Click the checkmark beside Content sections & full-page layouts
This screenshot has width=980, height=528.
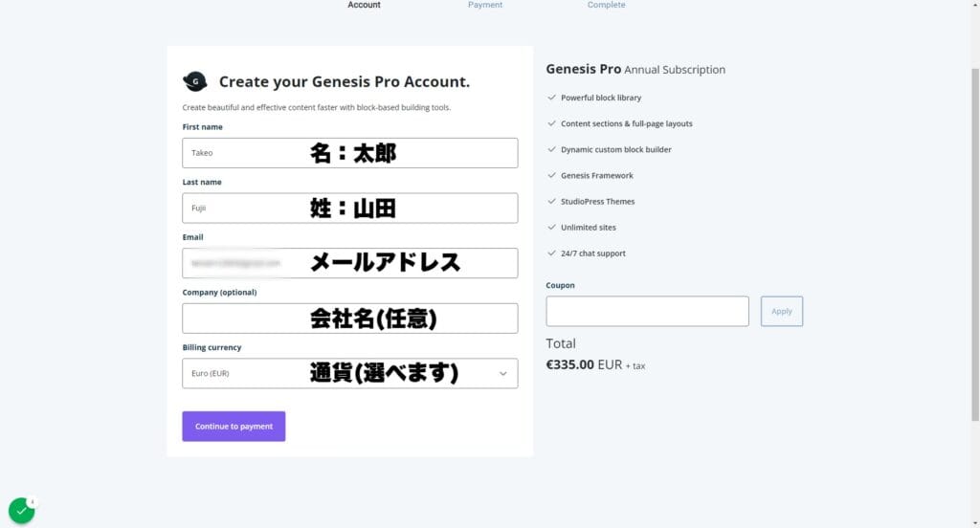pos(551,123)
